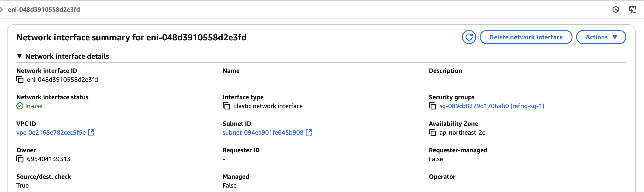Image resolution: width=644 pixels, height=192 pixels.
Task: Click the breadcrumb chevron before eni ID
Action: [x=1, y=9]
